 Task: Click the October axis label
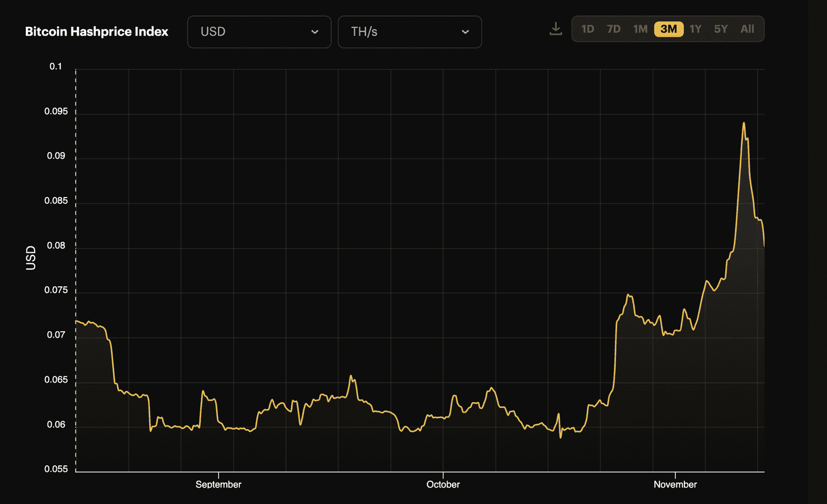click(442, 484)
